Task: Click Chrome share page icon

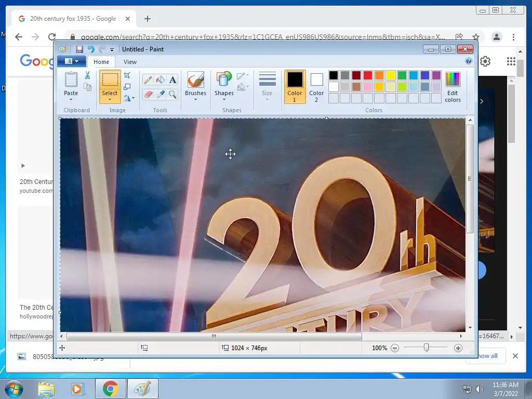Action: (459, 37)
